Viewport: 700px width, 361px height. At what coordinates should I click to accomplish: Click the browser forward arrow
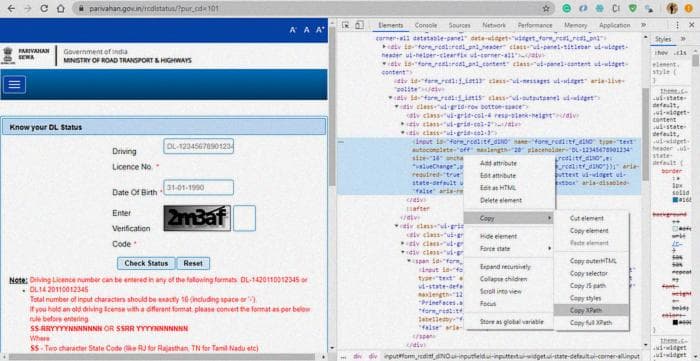[27, 8]
